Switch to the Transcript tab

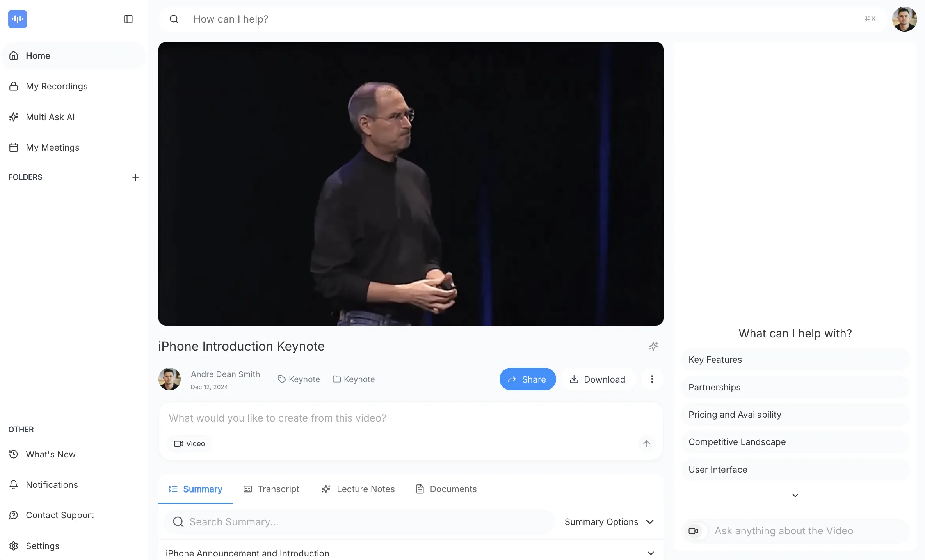click(272, 489)
